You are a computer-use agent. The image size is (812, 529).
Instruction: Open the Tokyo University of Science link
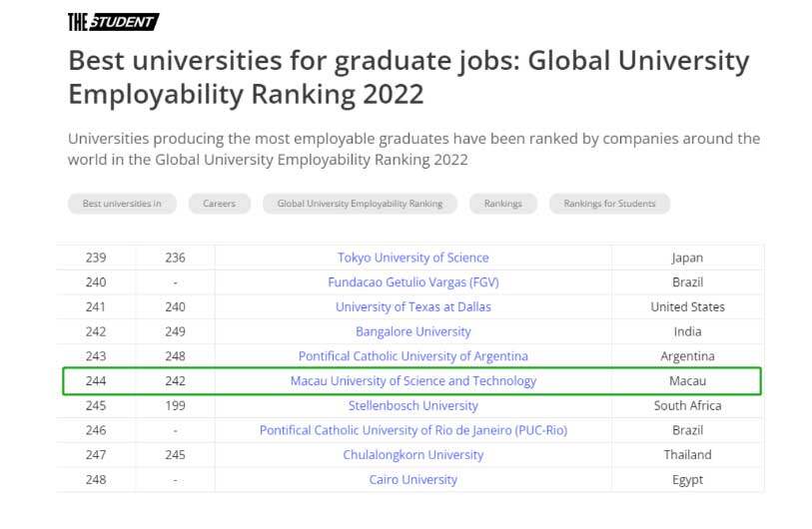[x=412, y=258]
